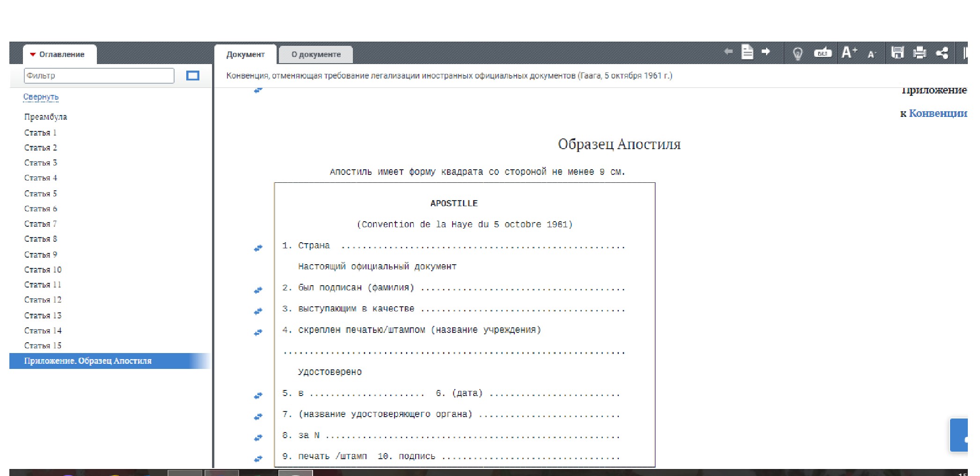The width and height of the screenshot is (980, 476).
Task: Go to Статья 14 in contents
Action: tap(43, 331)
